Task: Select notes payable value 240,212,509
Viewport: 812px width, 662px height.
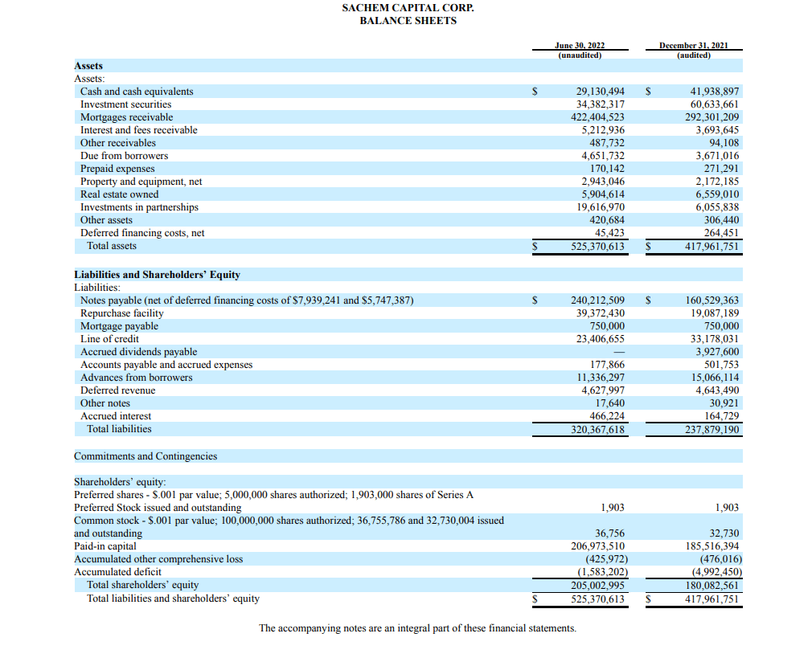Action: coord(597,300)
